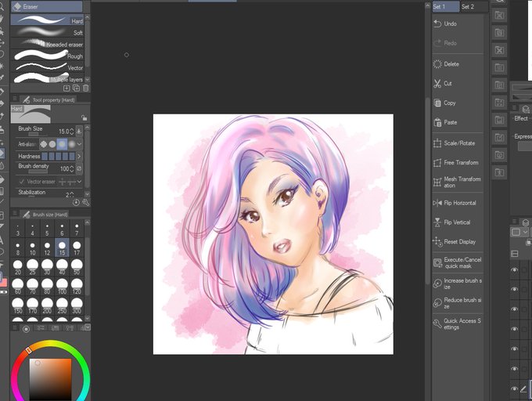532x401 pixels.
Task: Click Increase brush size in Quick Access
Action: point(458,284)
